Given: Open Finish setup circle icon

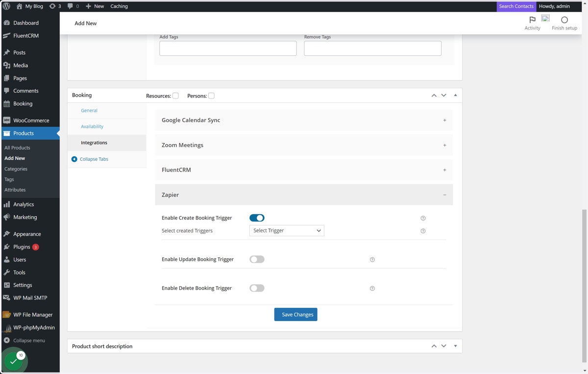Looking at the screenshot, I should (x=564, y=23).
